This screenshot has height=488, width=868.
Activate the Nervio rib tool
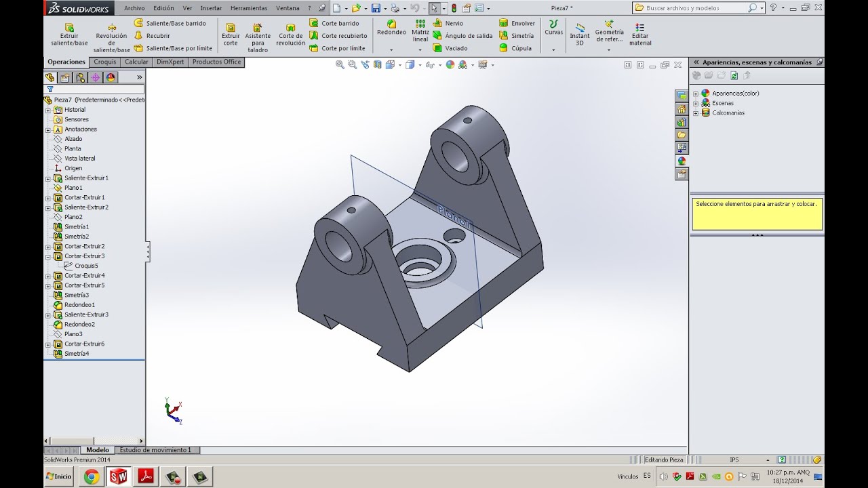tap(448, 23)
